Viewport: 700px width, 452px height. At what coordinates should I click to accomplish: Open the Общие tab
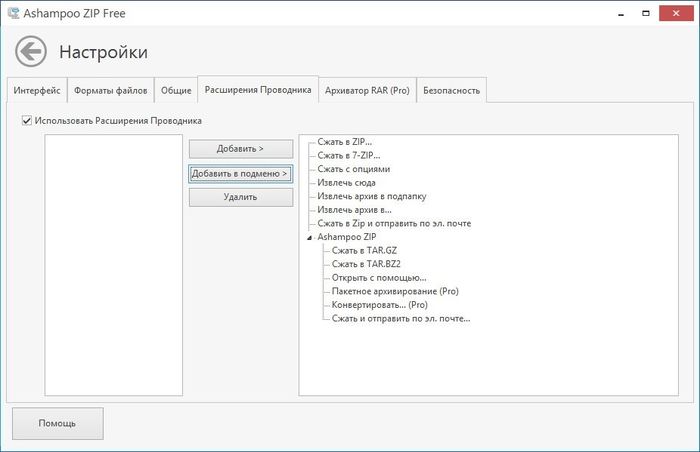[176, 91]
